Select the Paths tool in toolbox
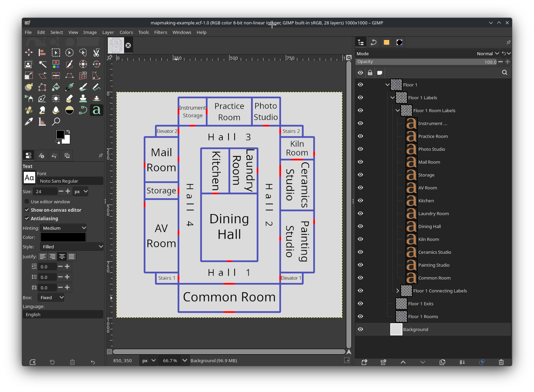This screenshot has width=534, height=392. click(83, 110)
